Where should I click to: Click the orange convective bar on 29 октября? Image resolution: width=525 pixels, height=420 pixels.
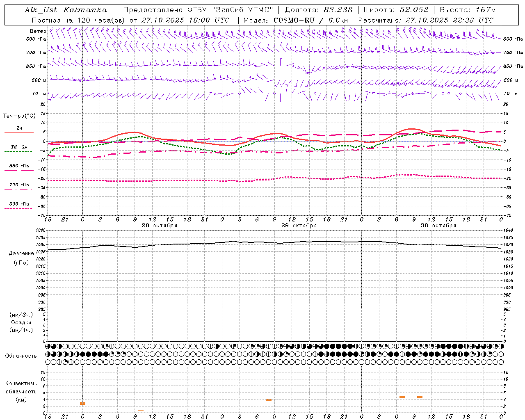click(x=269, y=400)
